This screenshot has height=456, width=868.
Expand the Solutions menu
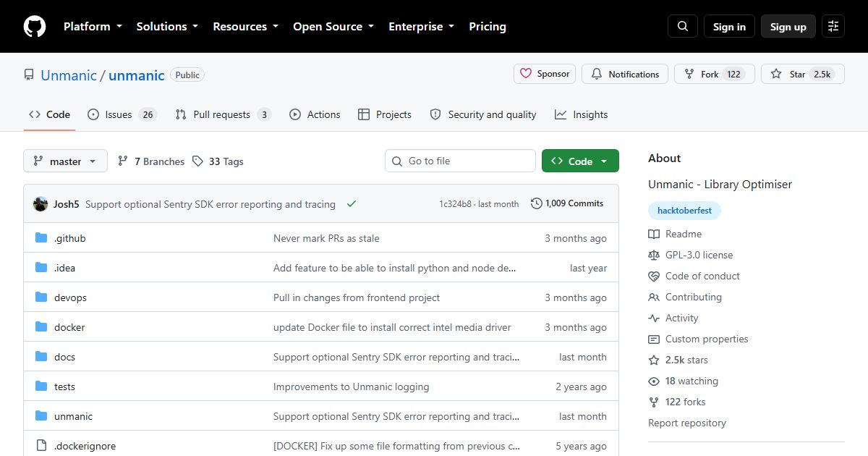[167, 27]
